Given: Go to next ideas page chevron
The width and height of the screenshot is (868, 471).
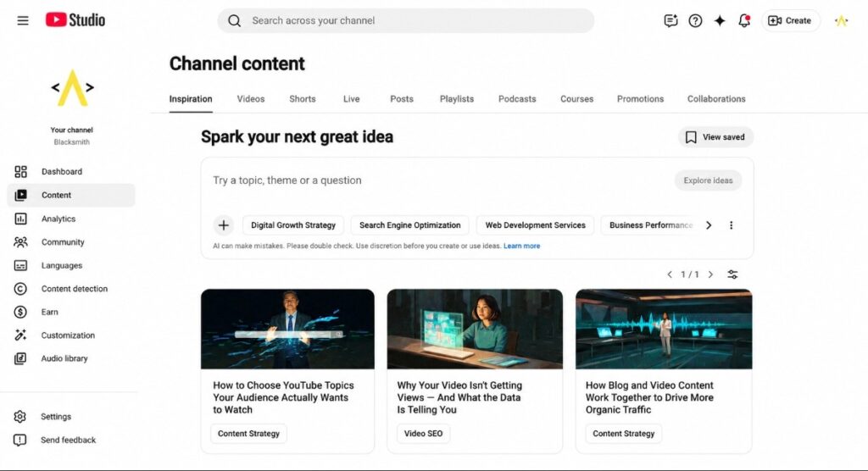Looking at the screenshot, I should coord(711,274).
